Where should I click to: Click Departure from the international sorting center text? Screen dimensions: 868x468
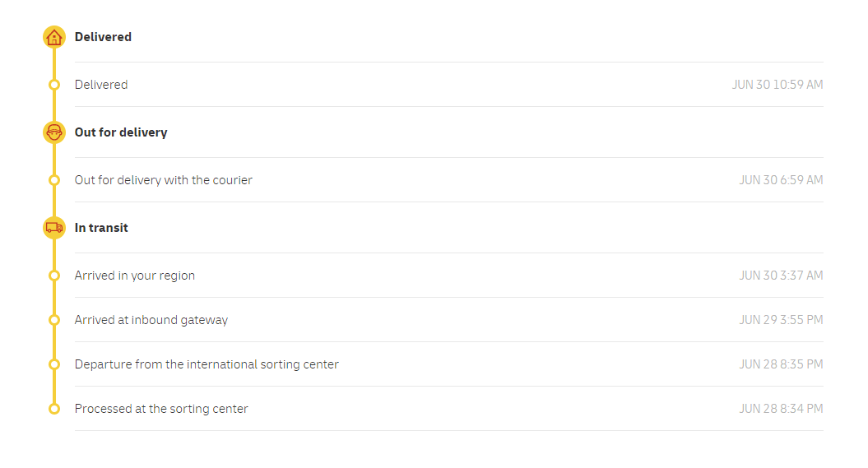(207, 364)
